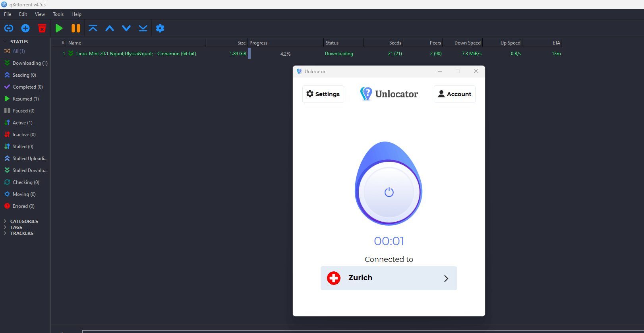Viewport: 644px width, 333px height.
Task: Expand the TRACKERS section
Action: [x=5, y=233]
